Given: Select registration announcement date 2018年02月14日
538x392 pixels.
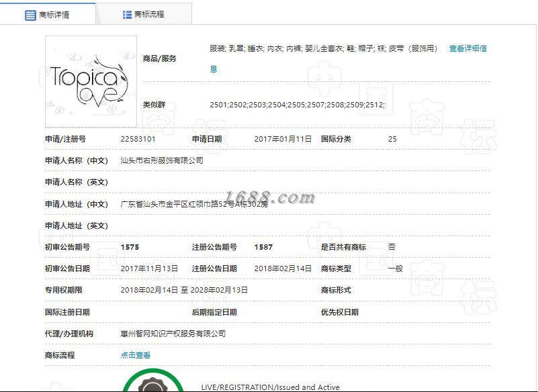Looking at the screenshot, I should coord(283,268).
